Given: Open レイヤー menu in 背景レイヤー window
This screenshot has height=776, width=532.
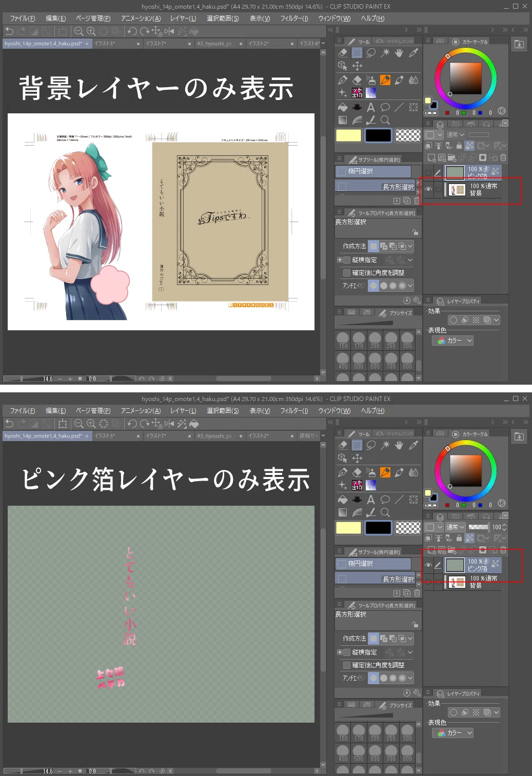Looking at the screenshot, I should pyautogui.click(x=183, y=18).
